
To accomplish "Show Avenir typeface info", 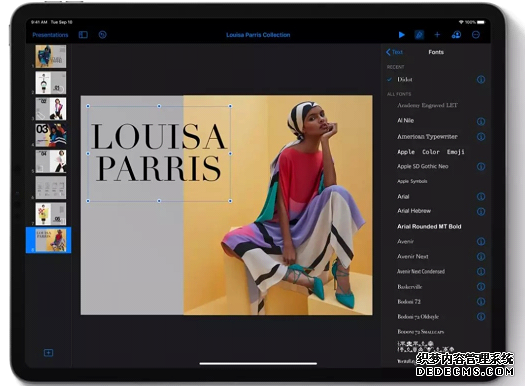I will tap(481, 241).
